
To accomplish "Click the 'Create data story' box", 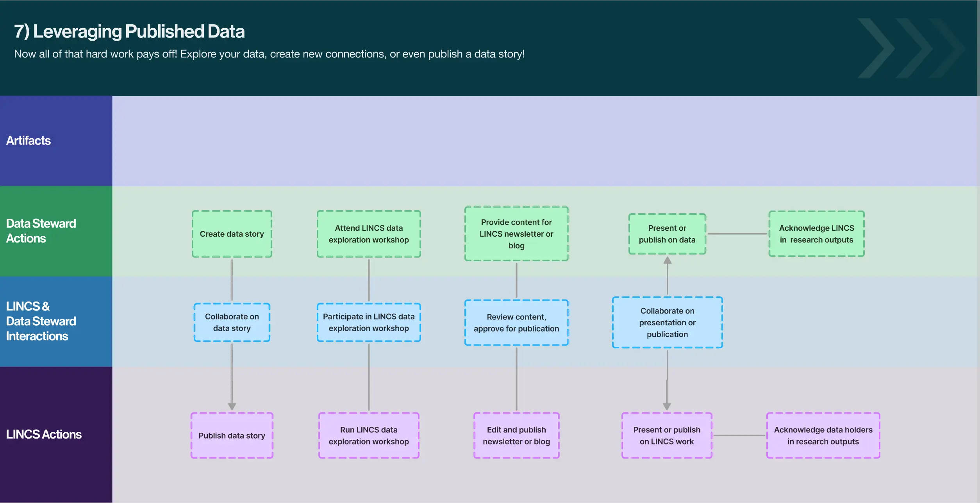I will [x=232, y=234].
